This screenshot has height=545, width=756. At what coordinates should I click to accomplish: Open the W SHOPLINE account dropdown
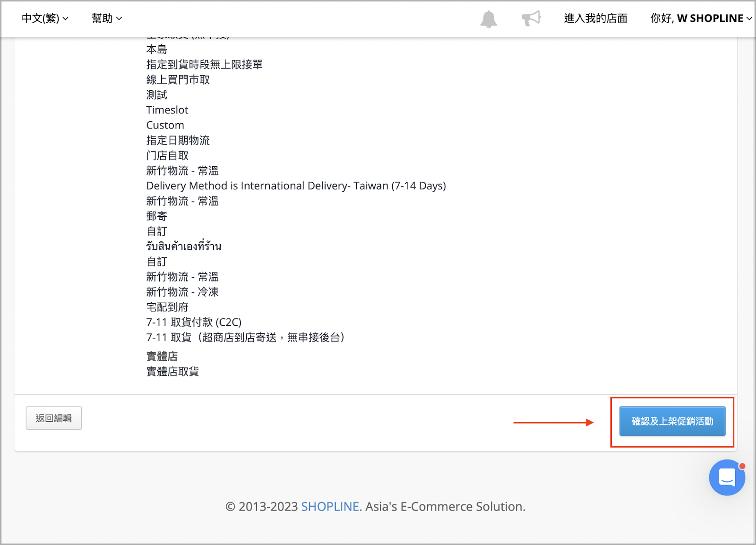click(701, 18)
